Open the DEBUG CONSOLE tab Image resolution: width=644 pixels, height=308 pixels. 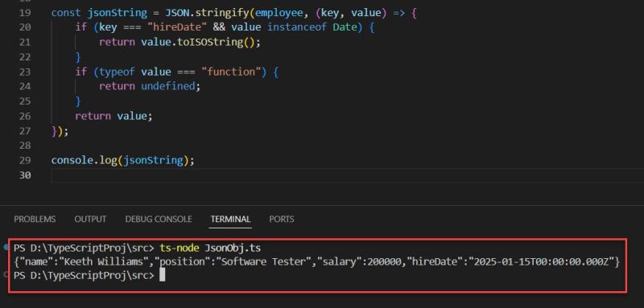[x=159, y=219]
